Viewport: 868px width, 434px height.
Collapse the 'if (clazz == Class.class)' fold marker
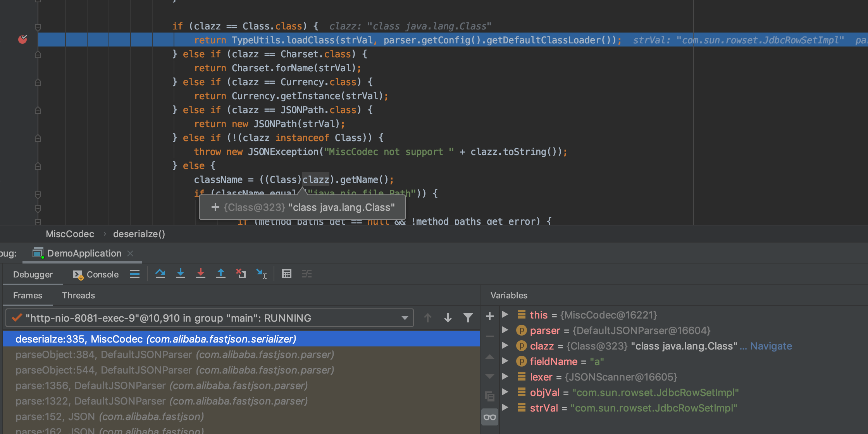pos(38,27)
